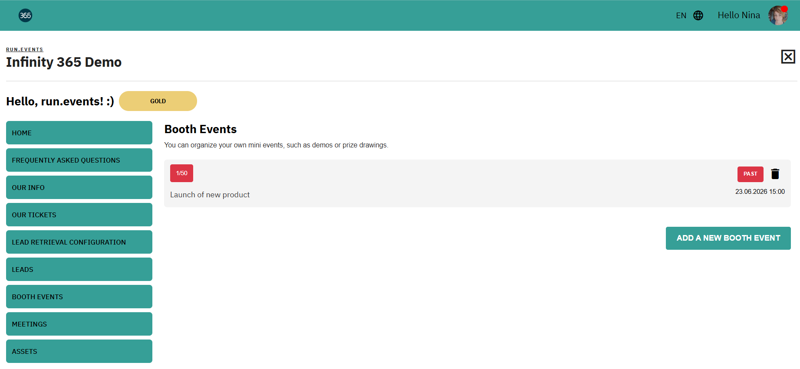This screenshot has height=369, width=800.
Task: Click the 23.06.2026 15:00 date
Action: click(x=760, y=192)
